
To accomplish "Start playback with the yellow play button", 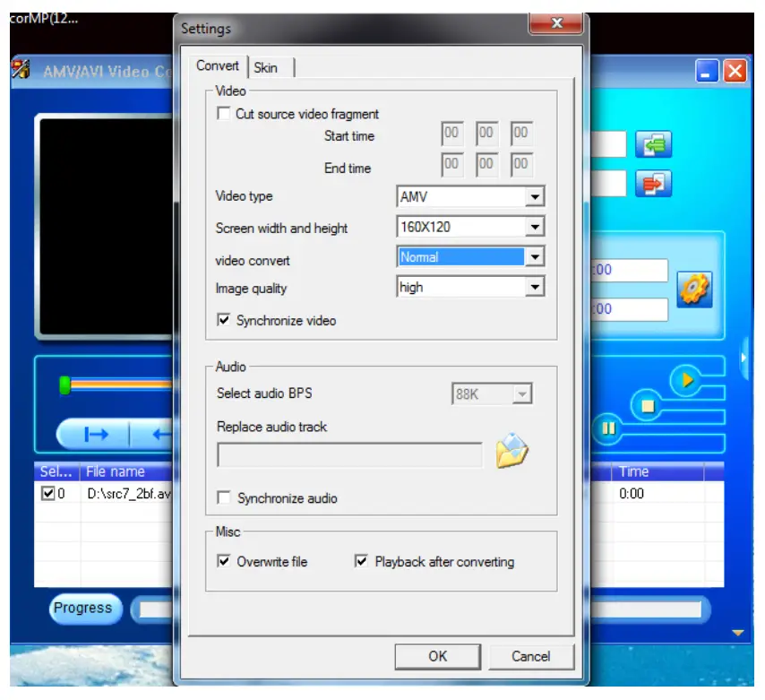I will (686, 380).
